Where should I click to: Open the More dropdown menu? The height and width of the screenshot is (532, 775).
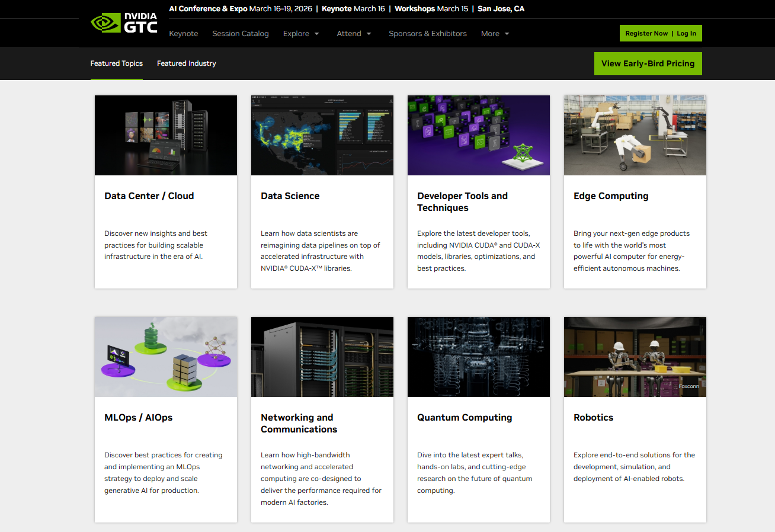[495, 34]
